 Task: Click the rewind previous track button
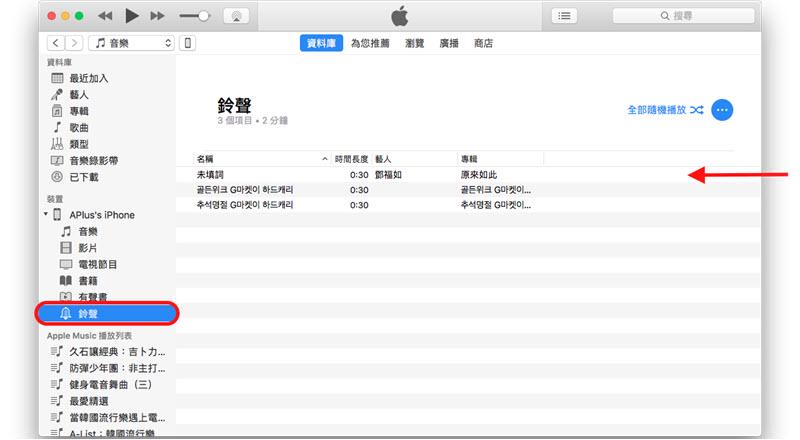[105, 16]
